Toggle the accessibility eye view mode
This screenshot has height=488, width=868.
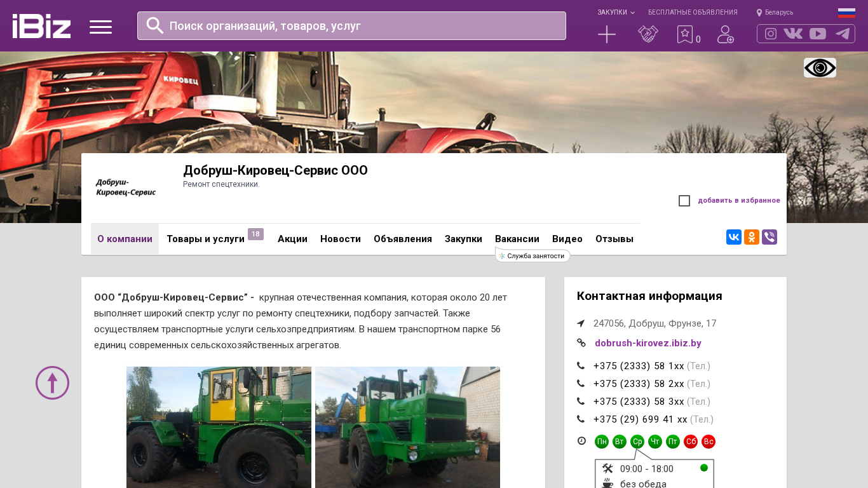[820, 67]
